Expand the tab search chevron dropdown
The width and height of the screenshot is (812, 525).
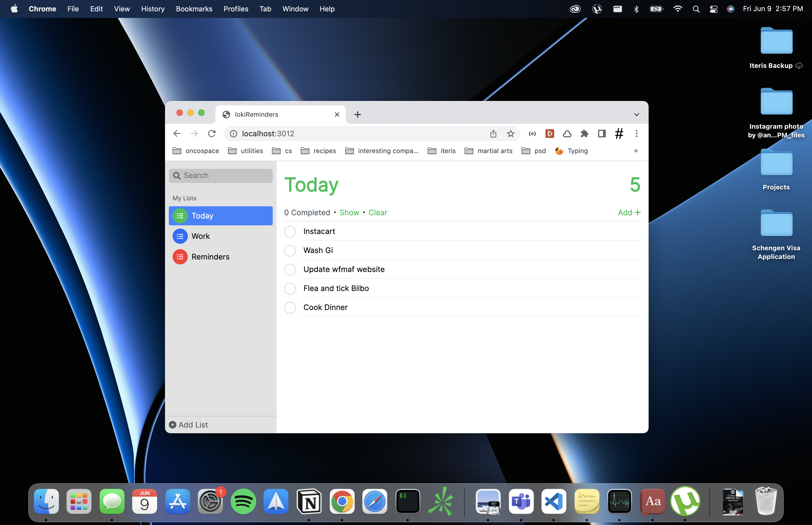[x=636, y=115]
